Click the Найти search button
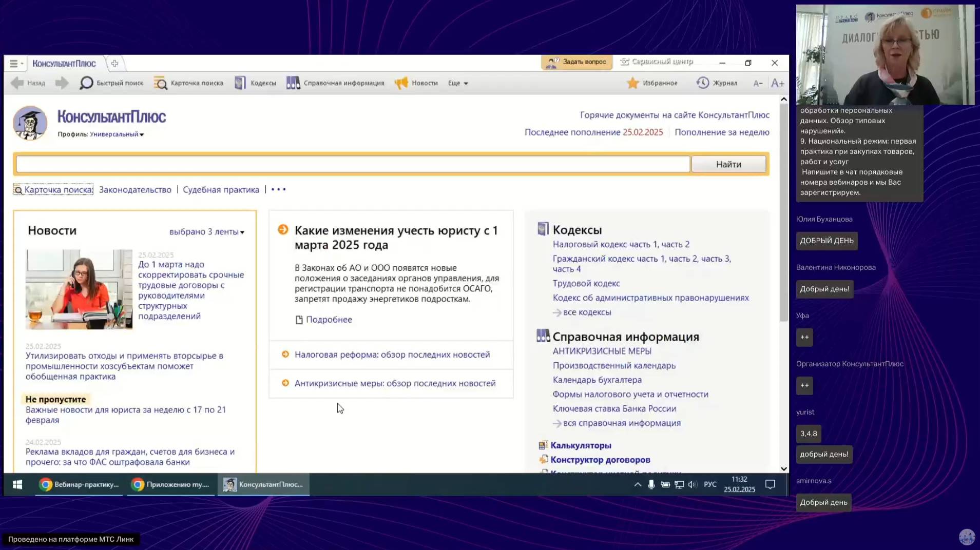 (728, 164)
